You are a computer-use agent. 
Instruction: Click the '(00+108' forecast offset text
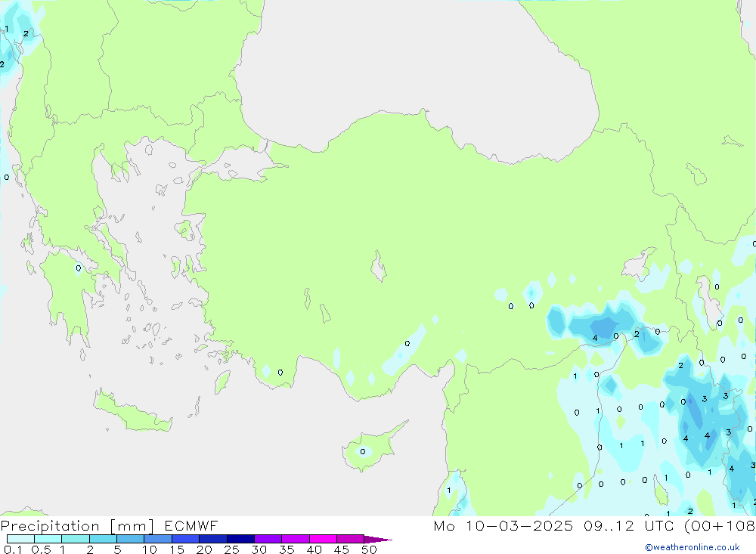click(x=720, y=525)
